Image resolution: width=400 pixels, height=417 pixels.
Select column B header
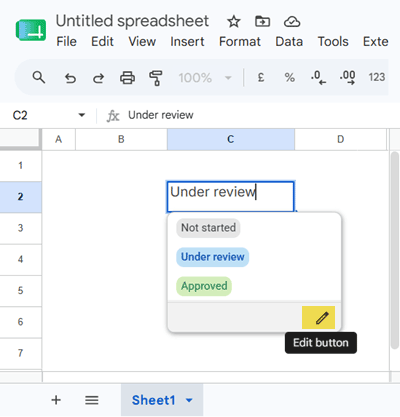point(121,139)
